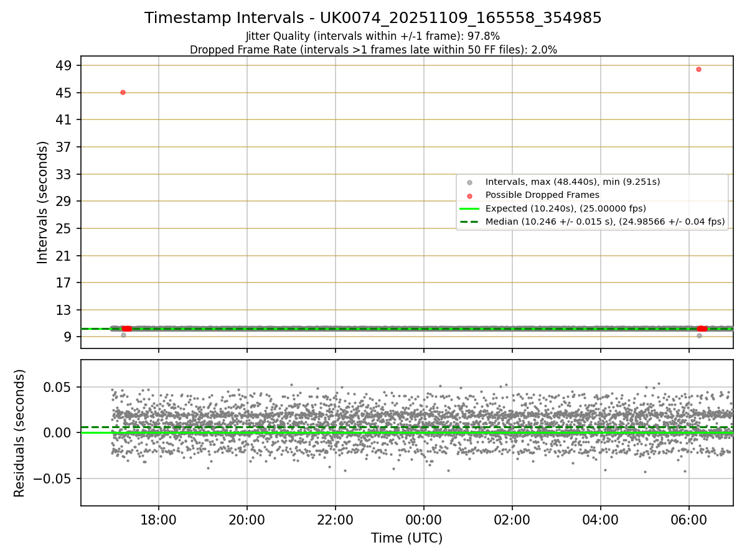Click the red marker cluster on interval line near 17:15
Viewport: 747px width, 560px height.
[126, 329]
